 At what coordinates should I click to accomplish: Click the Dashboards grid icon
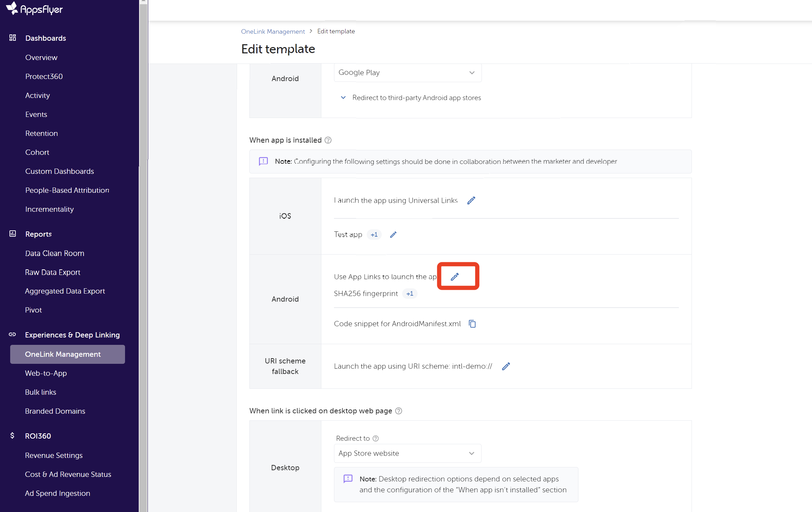pyautogui.click(x=13, y=38)
